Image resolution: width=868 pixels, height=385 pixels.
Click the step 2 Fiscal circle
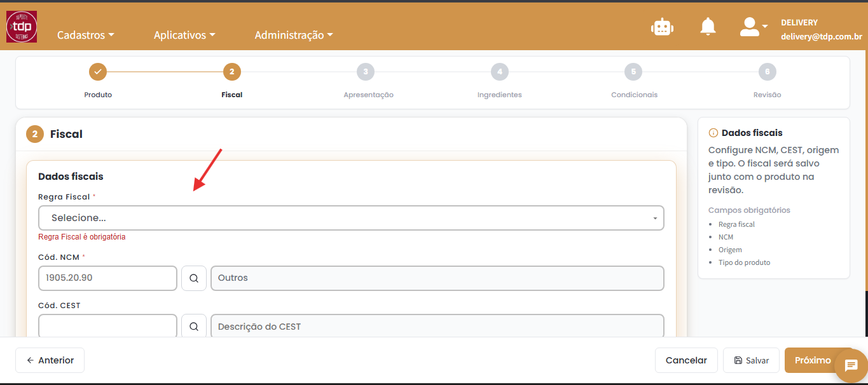[231, 72]
